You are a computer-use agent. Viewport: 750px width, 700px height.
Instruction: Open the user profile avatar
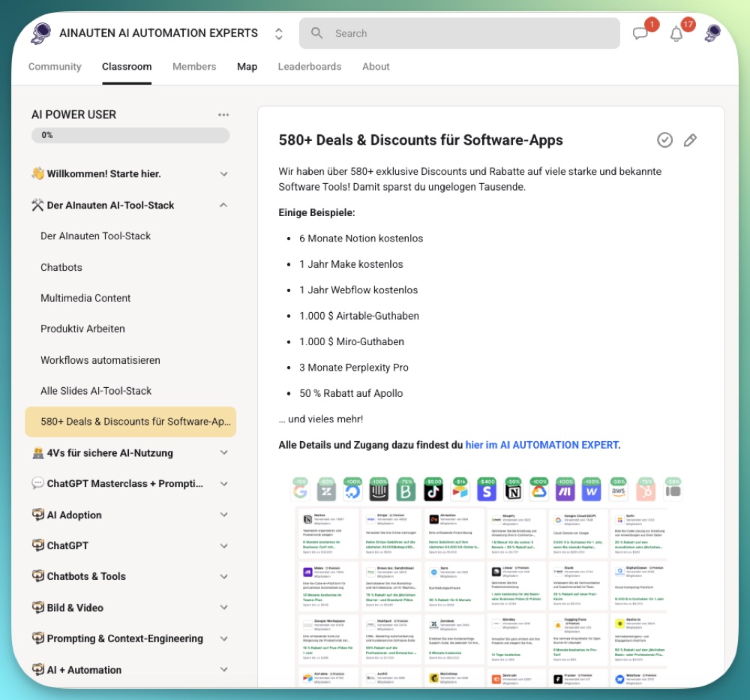click(712, 33)
